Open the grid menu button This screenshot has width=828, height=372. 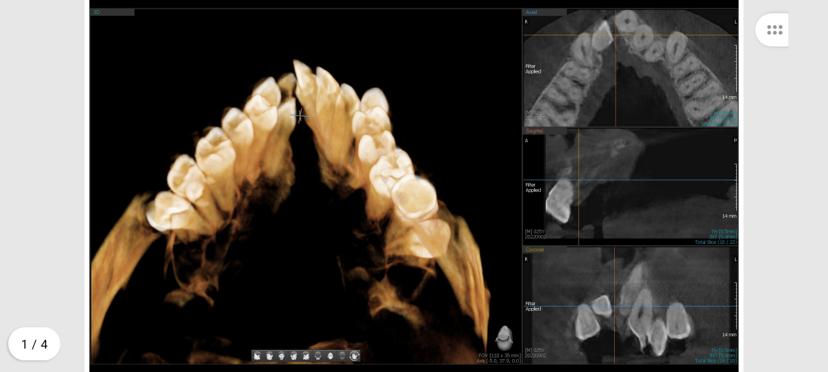click(x=774, y=30)
